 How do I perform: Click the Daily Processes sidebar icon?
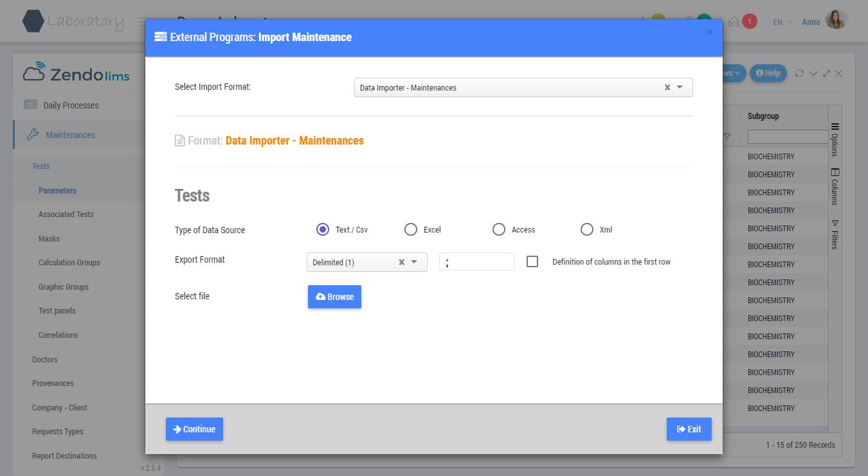point(30,105)
